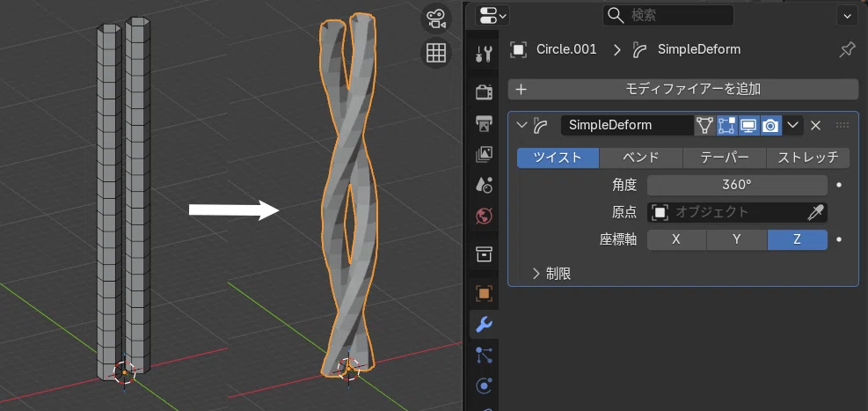The image size is (868, 411).
Task: Open the Collection properties tab
Action: pyautogui.click(x=484, y=255)
